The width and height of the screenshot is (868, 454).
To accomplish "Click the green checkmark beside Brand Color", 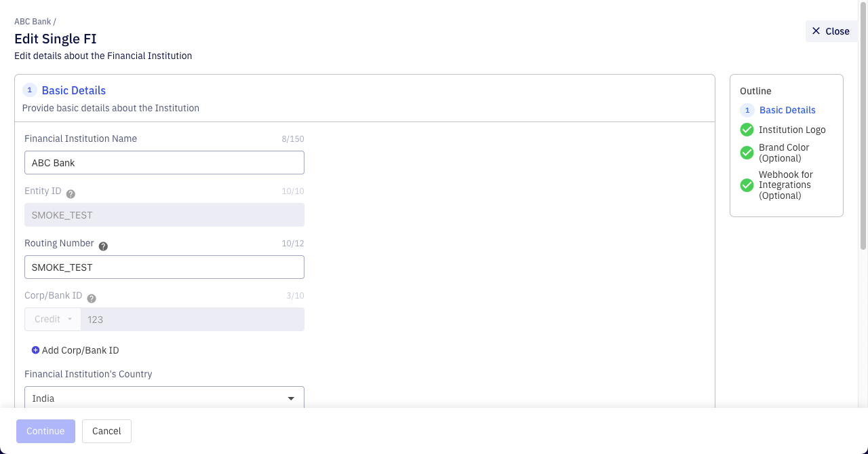I will point(747,153).
